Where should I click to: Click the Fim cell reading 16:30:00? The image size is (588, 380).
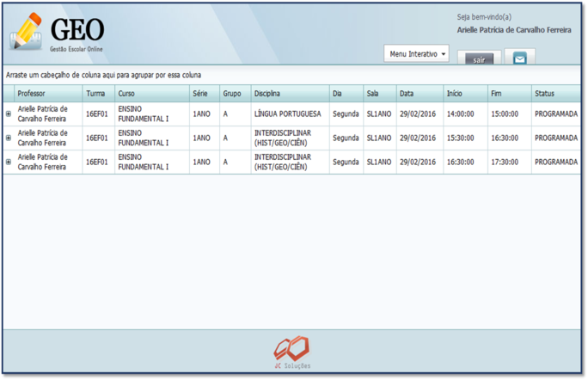510,138
